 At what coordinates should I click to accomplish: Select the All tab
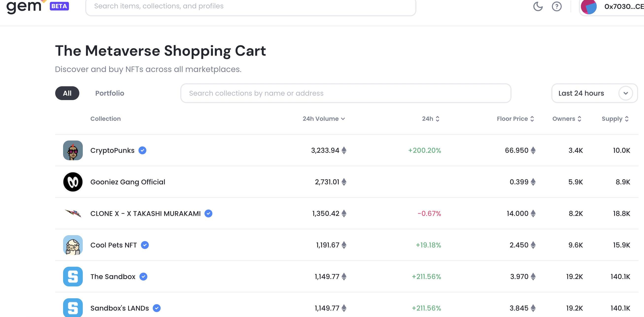(x=67, y=93)
